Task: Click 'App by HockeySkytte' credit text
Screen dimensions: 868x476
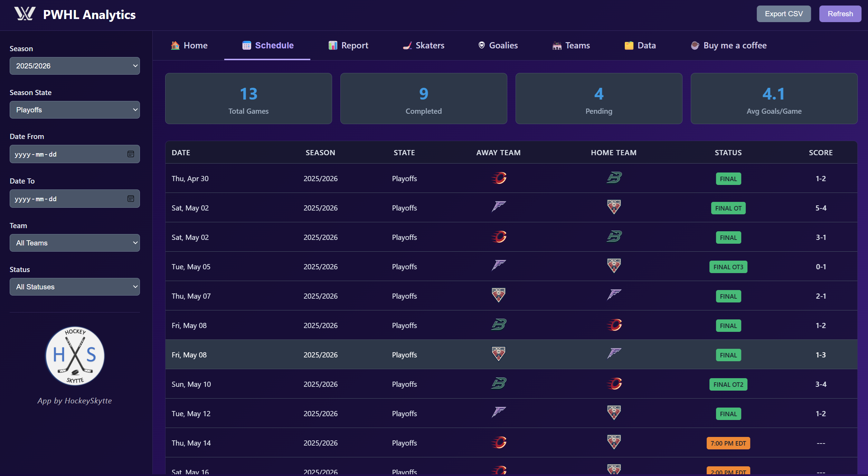Action: [x=75, y=401]
